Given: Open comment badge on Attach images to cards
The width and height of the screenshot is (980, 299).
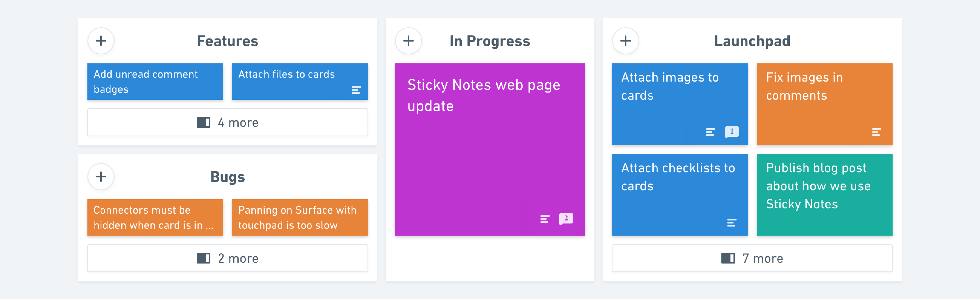Looking at the screenshot, I should 732,132.
